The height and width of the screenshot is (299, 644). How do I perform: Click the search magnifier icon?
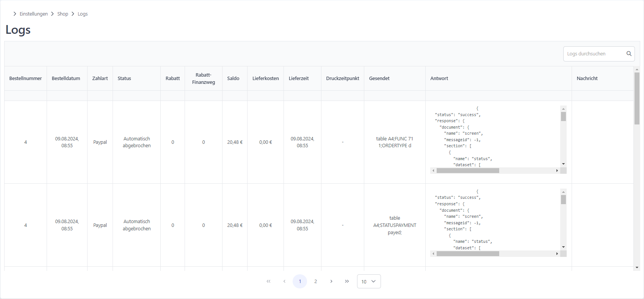tap(629, 54)
